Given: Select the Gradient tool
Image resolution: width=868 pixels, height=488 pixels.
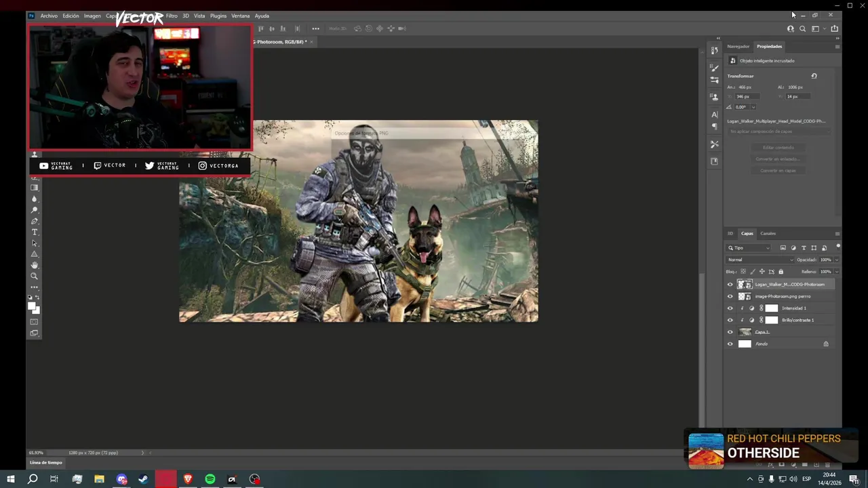Looking at the screenshot, I should [34, 188].
